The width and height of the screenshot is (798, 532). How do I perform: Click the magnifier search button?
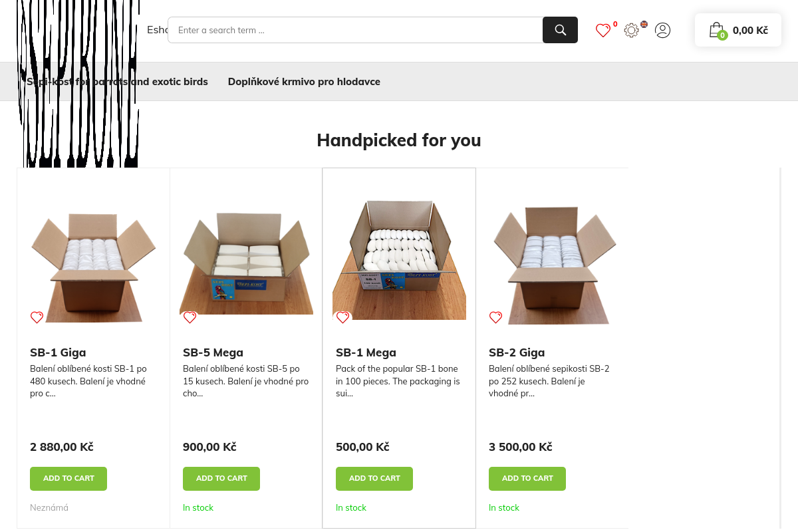click(x=560, y=30)
